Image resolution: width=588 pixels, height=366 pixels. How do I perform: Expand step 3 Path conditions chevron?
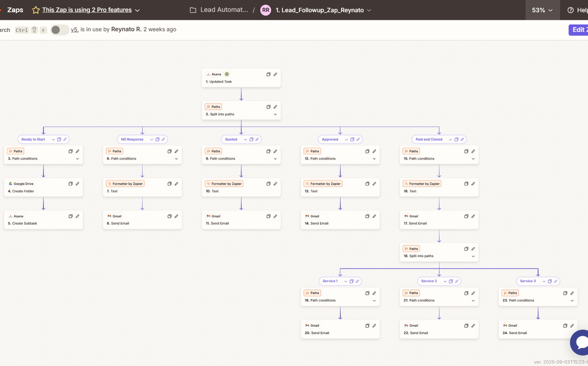coord(78,159)
